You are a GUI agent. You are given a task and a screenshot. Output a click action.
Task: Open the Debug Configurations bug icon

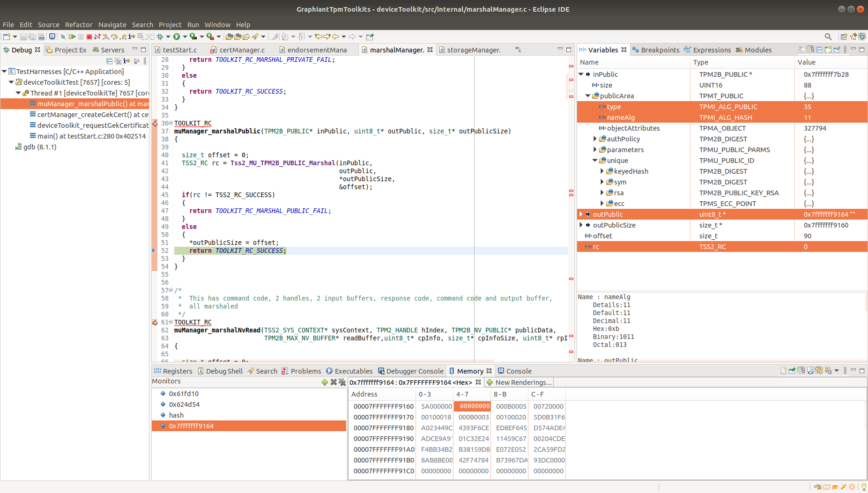coord(160,37)
